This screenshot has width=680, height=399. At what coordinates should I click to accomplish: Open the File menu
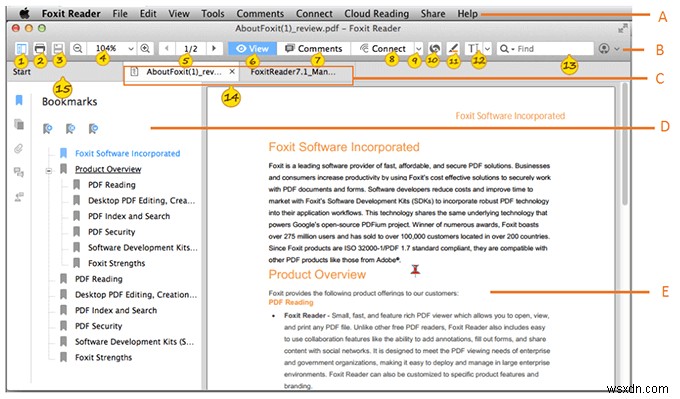click(x=120, y=13)
